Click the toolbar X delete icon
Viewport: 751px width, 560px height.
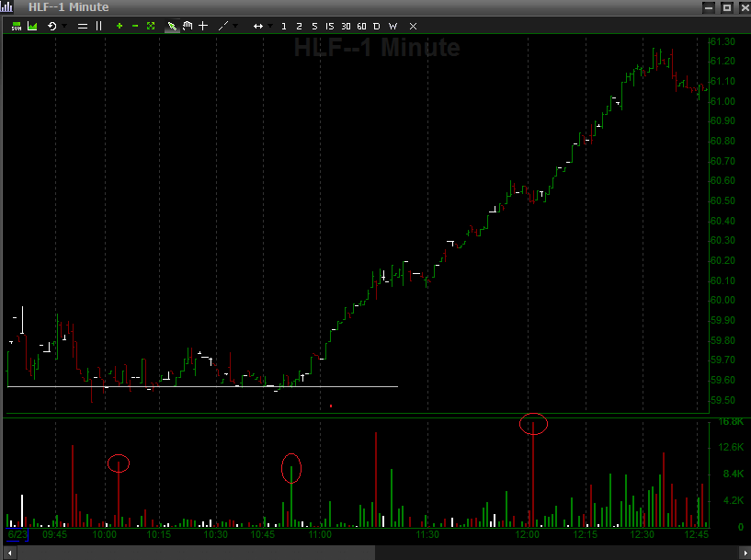413,27
